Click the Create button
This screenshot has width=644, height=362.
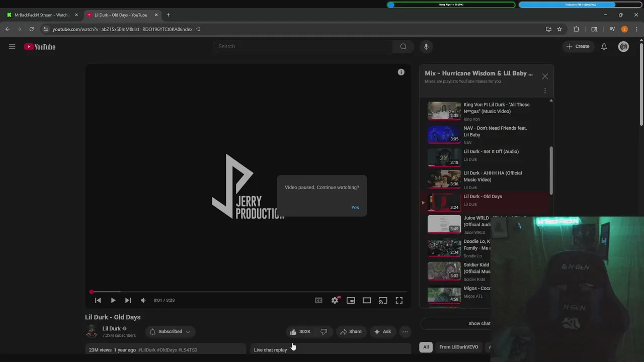[x=578, y=46]
